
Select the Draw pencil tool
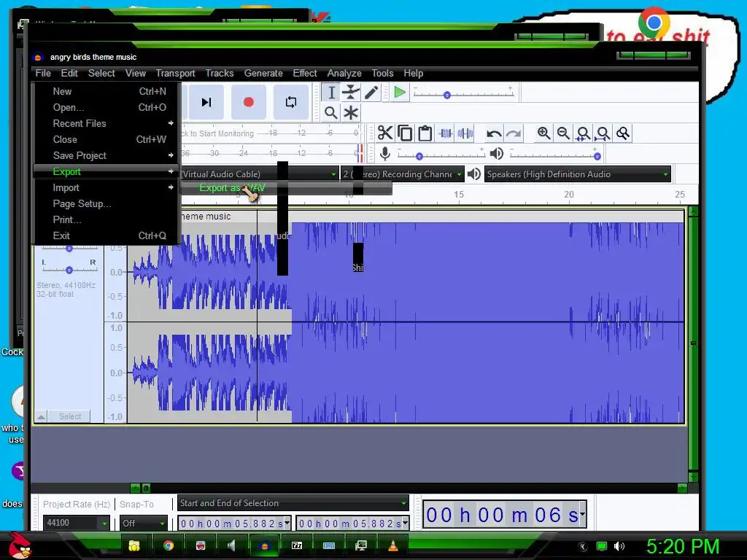pyautogui.click(x=371, y=93)
